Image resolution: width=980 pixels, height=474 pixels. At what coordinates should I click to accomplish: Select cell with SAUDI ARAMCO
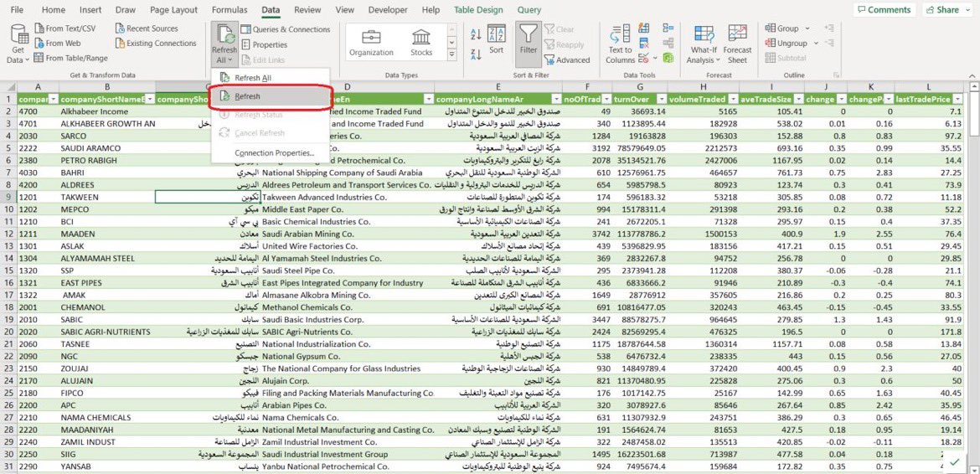107,148
